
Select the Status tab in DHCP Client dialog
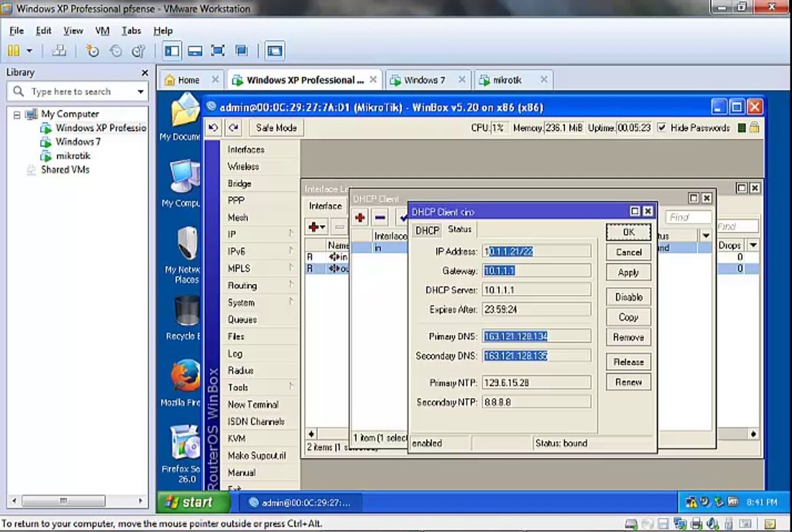tap(460, 229)
